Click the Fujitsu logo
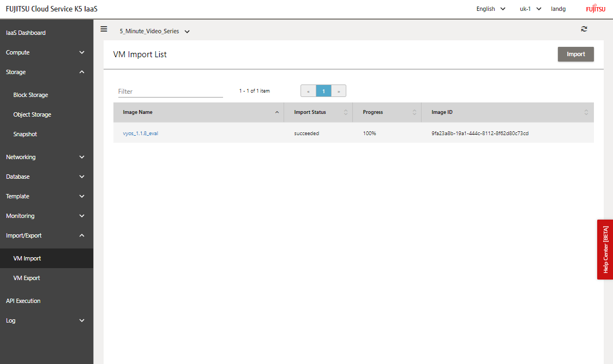Viewport: 613px width, 364px height. pyautogui.click(x=596, y=9)
